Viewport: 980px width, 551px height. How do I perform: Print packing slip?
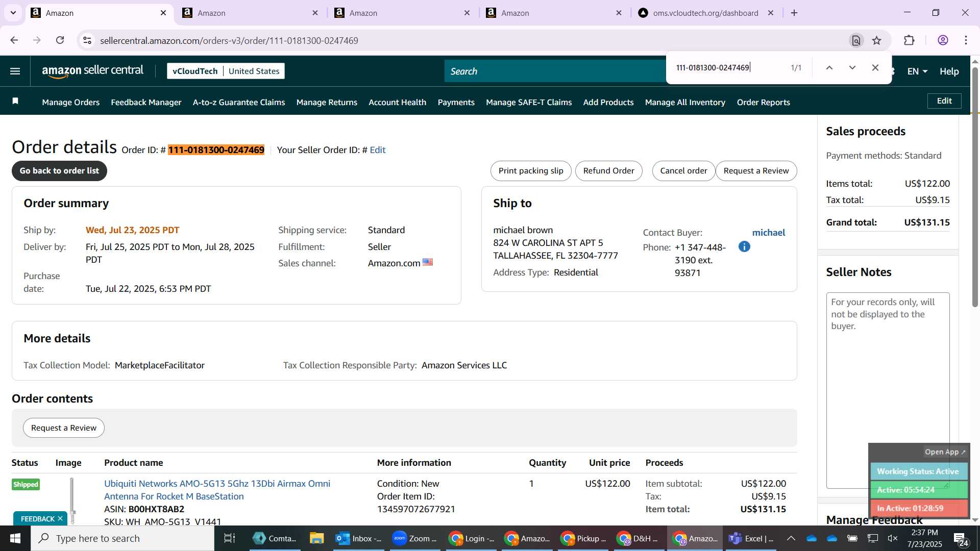click(531, 171)
